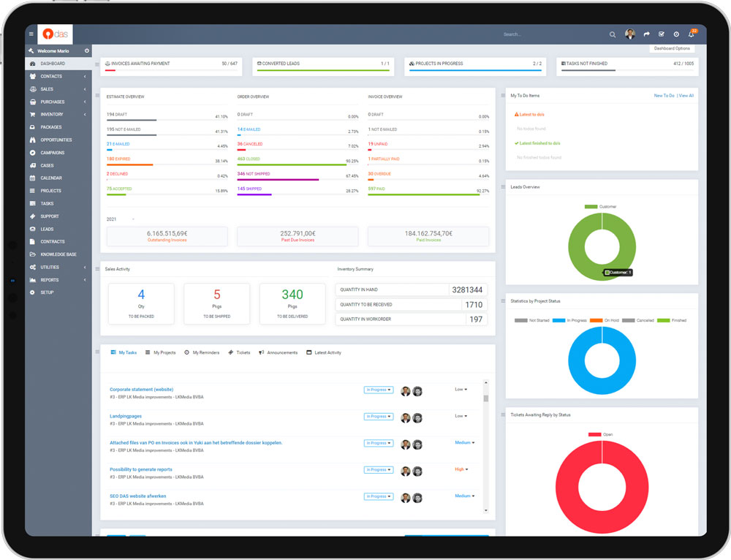Open Medium priority dropdown for SEO DAS task
The width and height of the screenshot is (731, 560).
465,496
